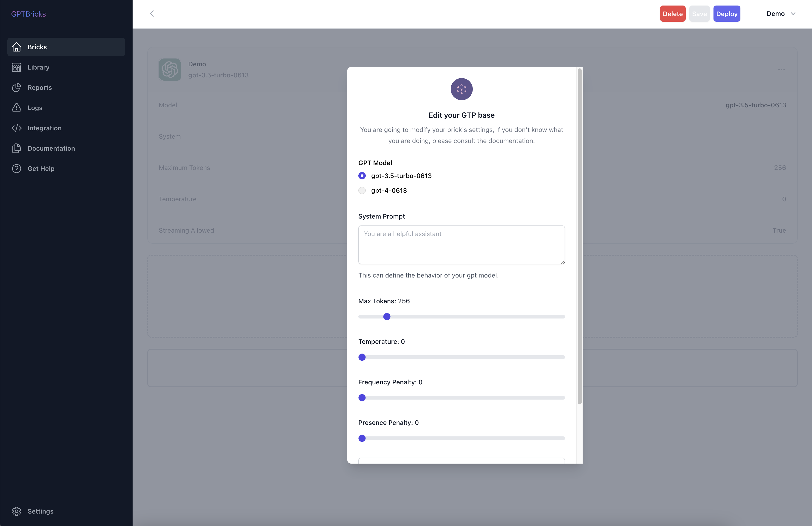
Task: Click the Get Help question mark icon
Action: [16, 169]
